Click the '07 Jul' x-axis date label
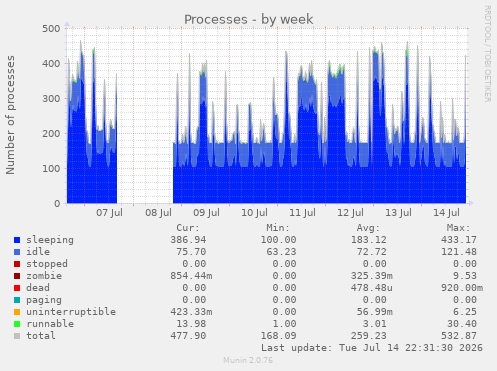 tap(110, 213)
